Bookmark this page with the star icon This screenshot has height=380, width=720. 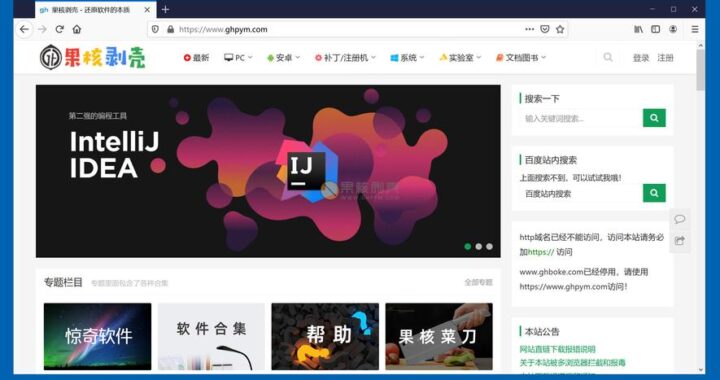(560, 29)
